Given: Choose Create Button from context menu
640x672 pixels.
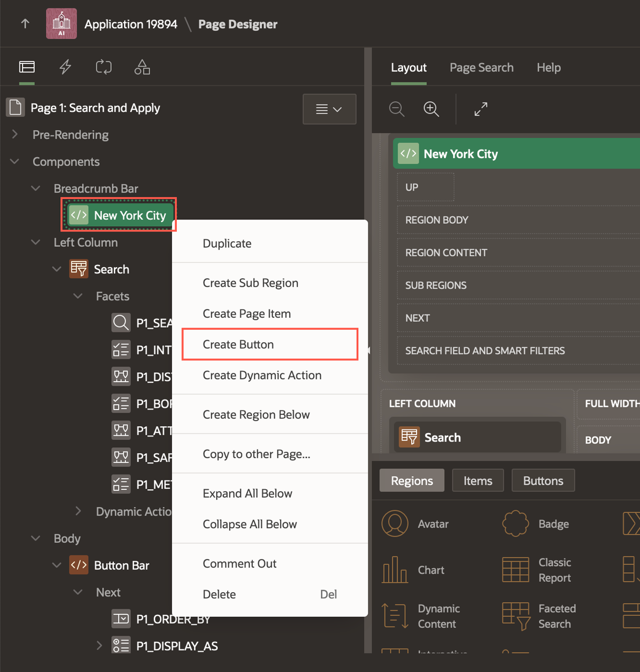Looking at the screenshot, I should (x=238, y=344).
